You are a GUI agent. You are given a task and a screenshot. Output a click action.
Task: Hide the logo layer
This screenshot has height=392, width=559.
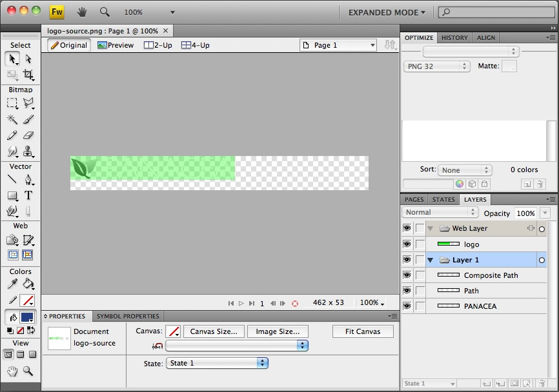coord(407,244)
